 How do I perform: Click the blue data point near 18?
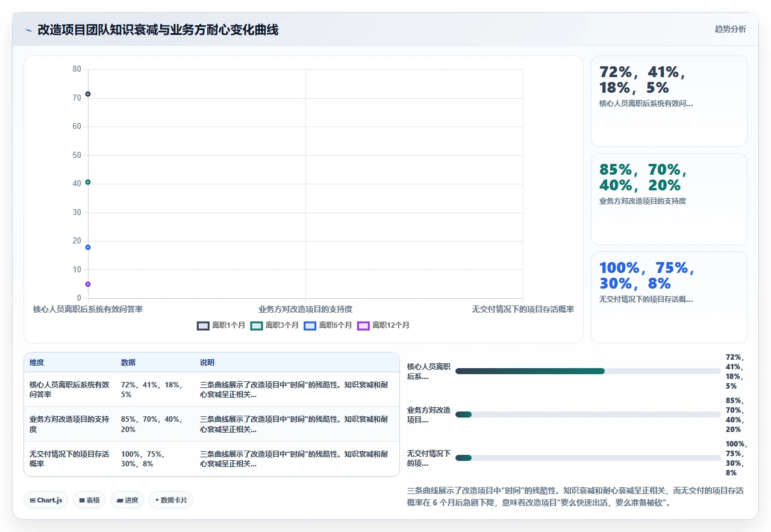point(88,248)
